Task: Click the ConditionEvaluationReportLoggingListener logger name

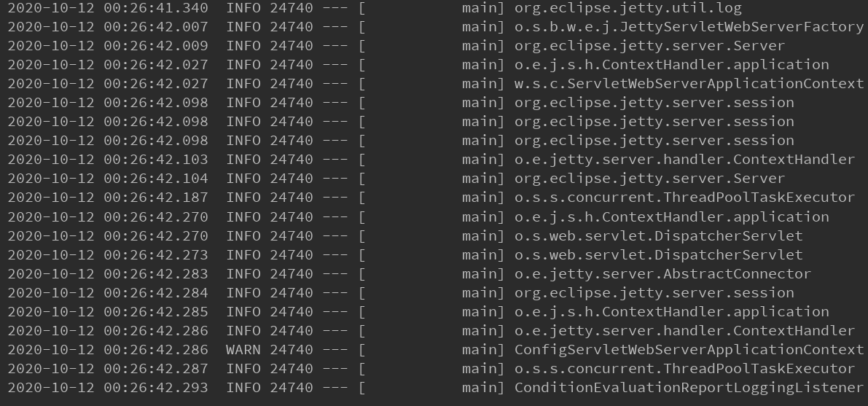Action: (x=689, y=388)
